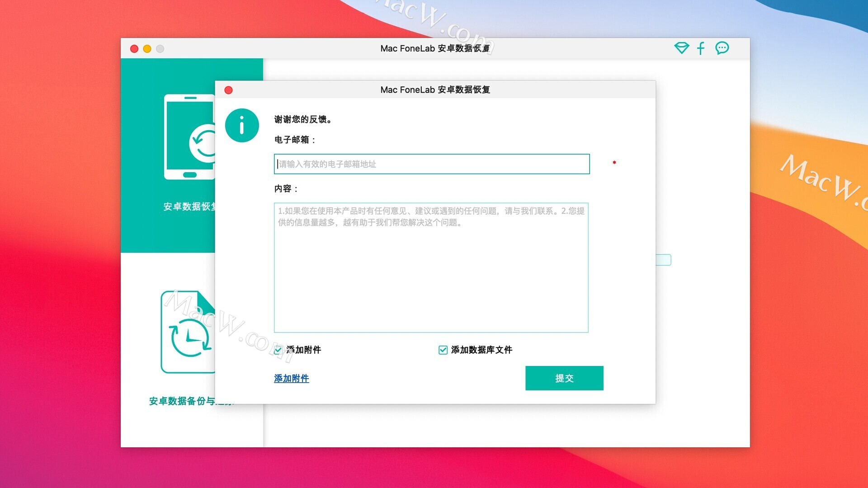Click the 安卓数据恢复 sidebar label
This screenshot has height=488, width=868.
click(189, 206)
